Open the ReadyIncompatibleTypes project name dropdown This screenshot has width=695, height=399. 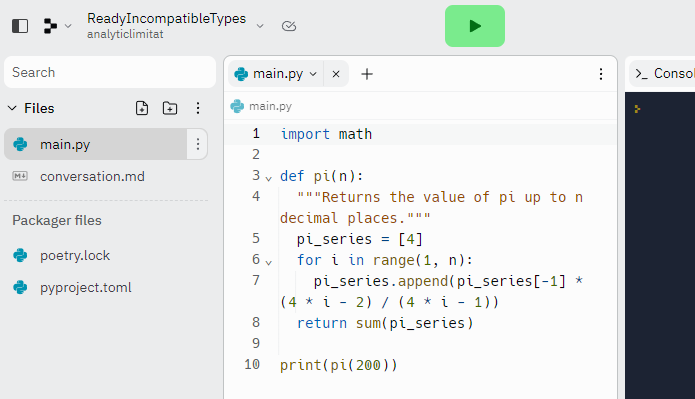point(260,26)
